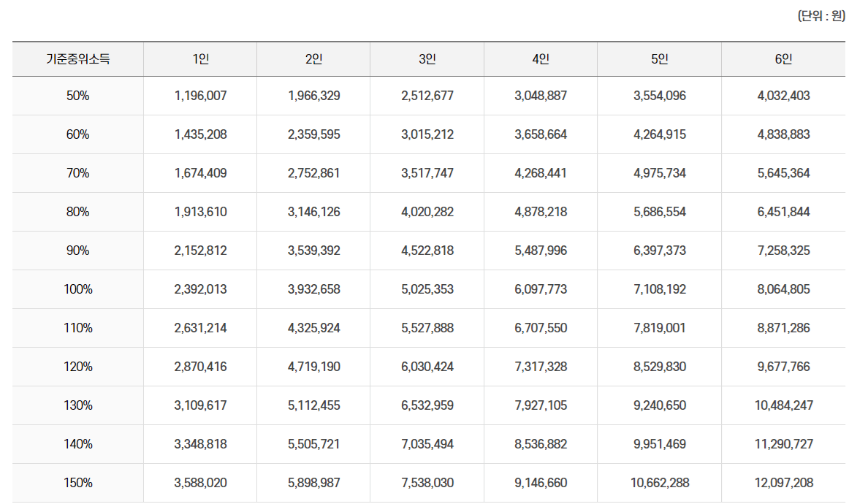The image size is (849, 504).
Task: Click the 120% row label
Action: tap(78, 367)
